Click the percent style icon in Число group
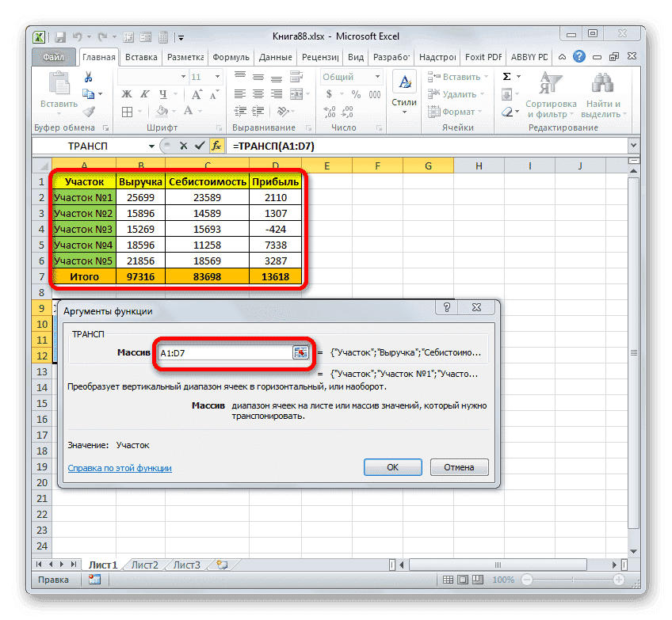The width and height of the screenshot is (672, 620). pos(357,94)
